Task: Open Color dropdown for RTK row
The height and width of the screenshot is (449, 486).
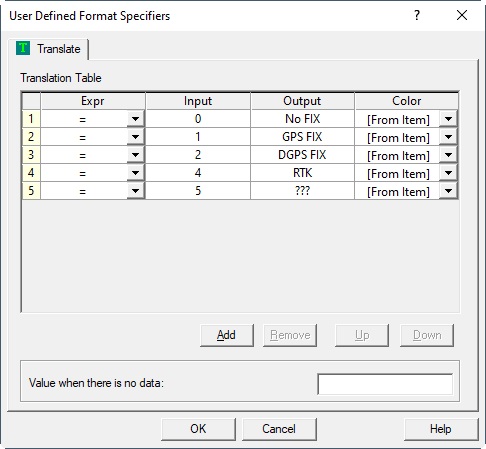Action: click(x=448, y=173)
